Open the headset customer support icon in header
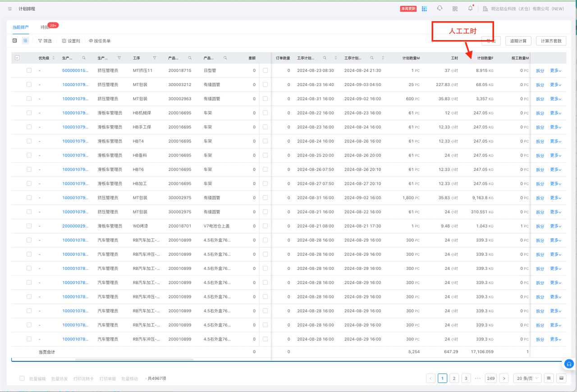This screenshot has height=392, width=577. (440, 9)
